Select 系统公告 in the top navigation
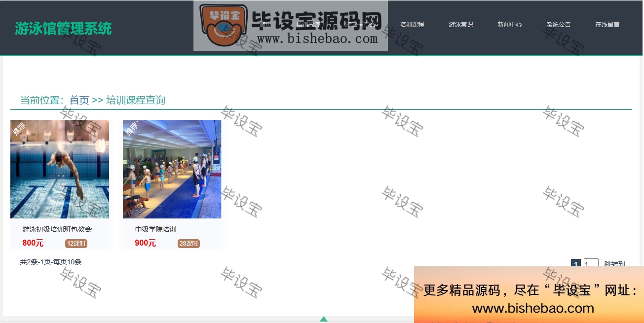 558,24
